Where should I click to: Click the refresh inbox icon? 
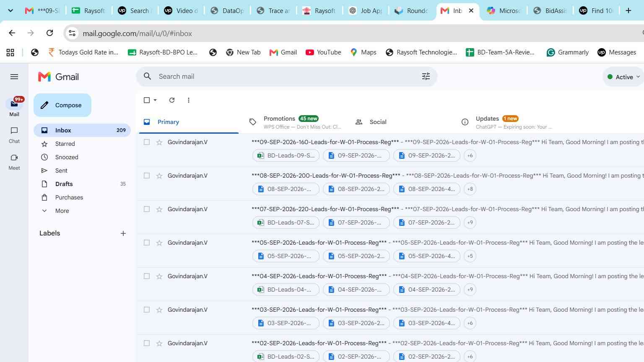pos(172,100)
